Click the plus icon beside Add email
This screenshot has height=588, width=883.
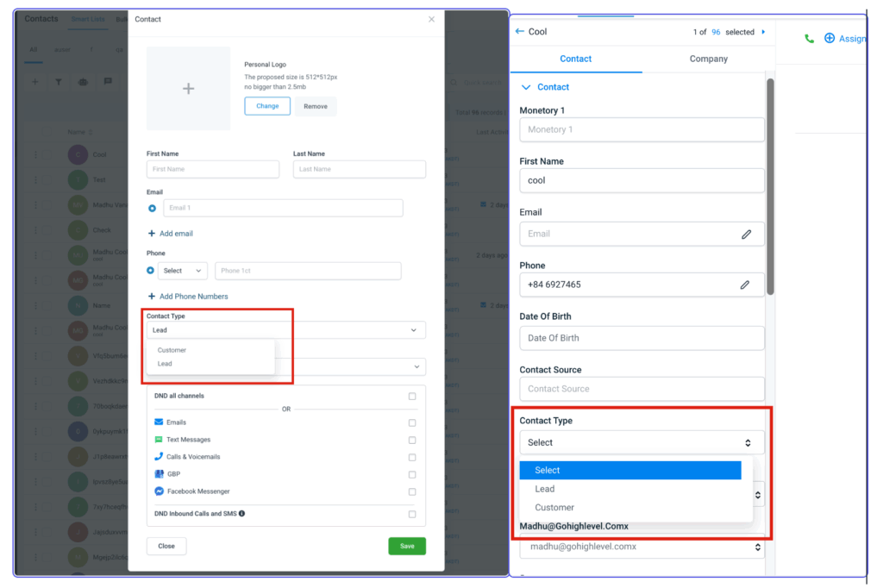152,234
